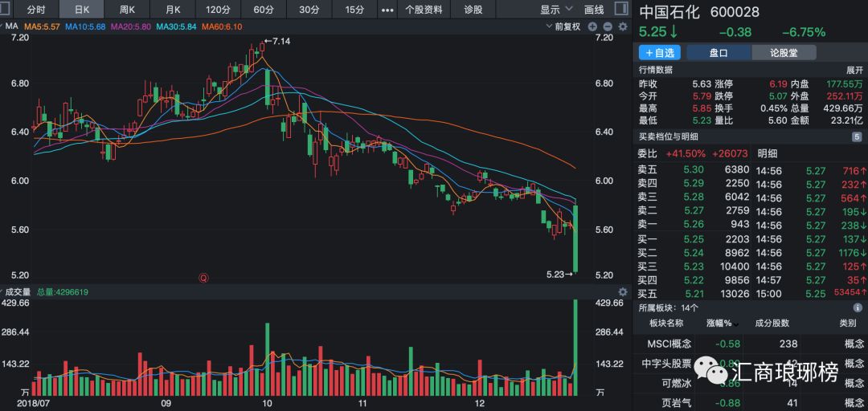Open the more periods ellipsis menu

click(387, 10)
